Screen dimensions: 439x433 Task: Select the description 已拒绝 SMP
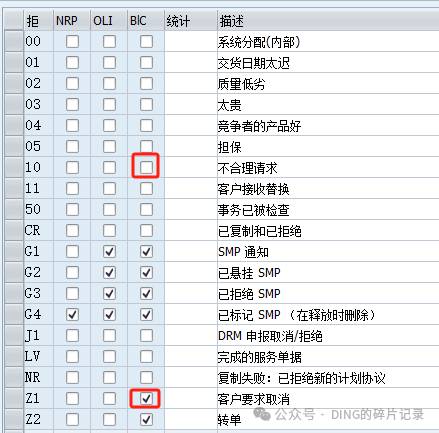point(249,294)
